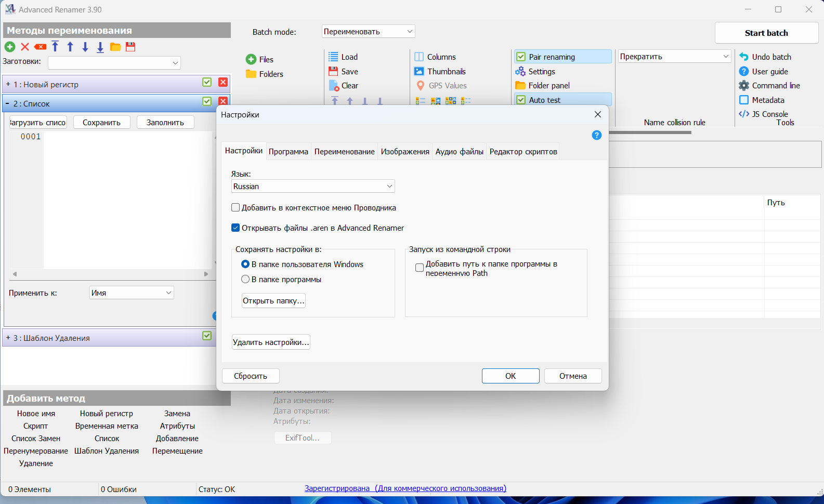The width and height of the screenshot is (824, 504).
Task: Enable adding to Explorer context menu
Action: [x=236, y=207]
